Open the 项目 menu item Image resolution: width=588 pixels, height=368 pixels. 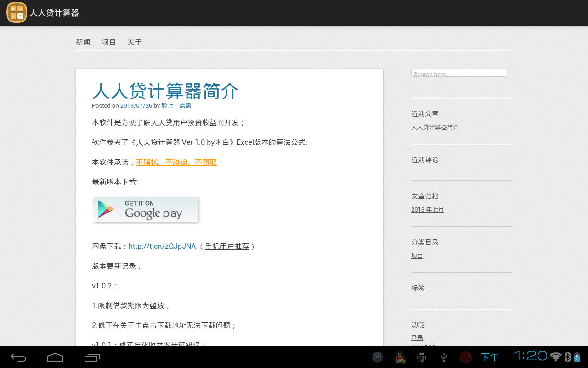tap(109, 42)
